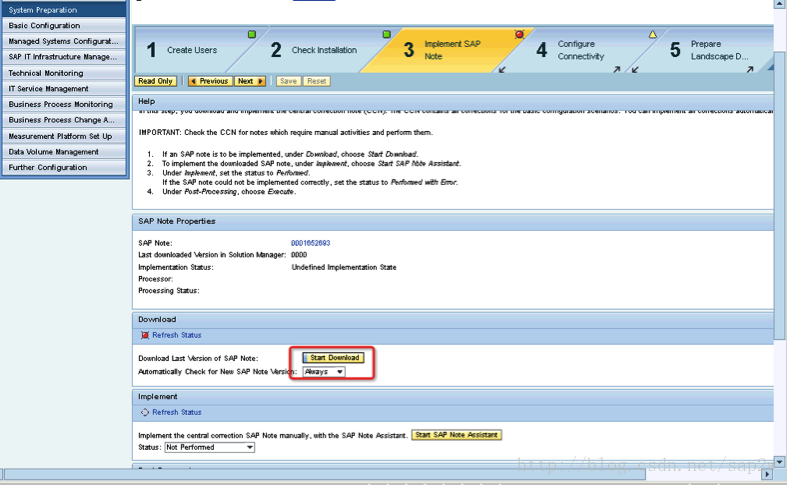
Task: Open SAP Note 0001652693 link
Action: coord(311,243)
